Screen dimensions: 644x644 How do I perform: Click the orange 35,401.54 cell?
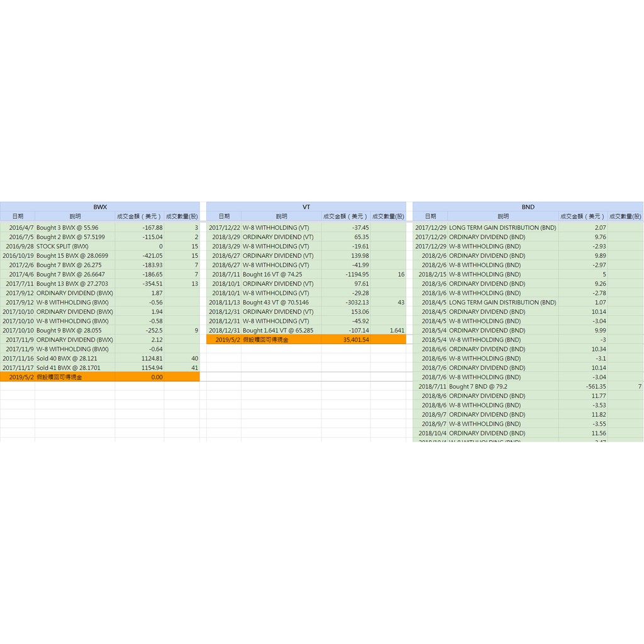click(346, 340)
